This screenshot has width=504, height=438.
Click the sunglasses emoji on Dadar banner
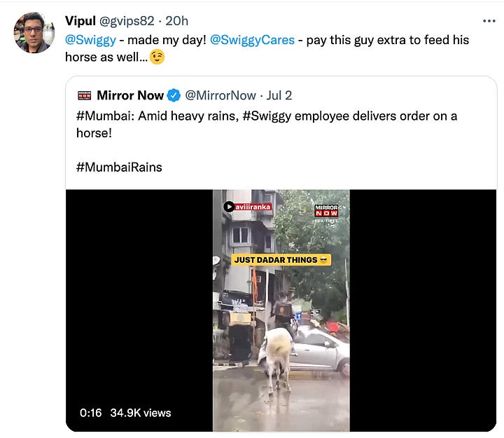pyautogui.click(x=323, y=260)
